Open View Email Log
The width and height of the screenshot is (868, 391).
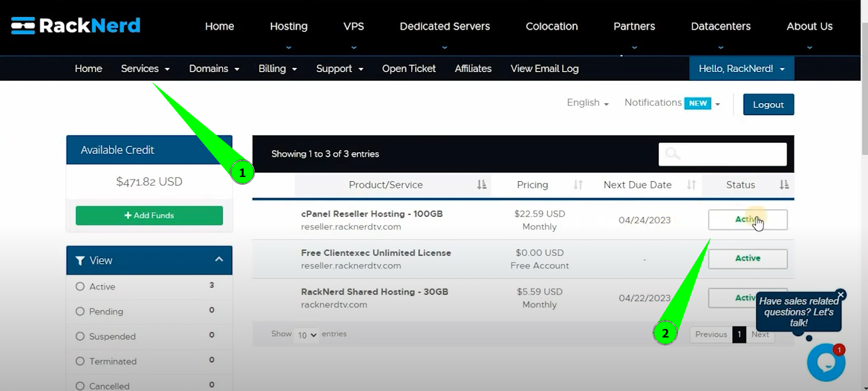[x=545, y=69]
